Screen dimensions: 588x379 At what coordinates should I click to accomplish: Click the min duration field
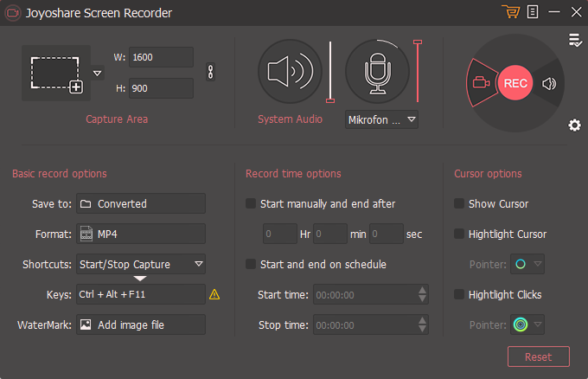pyautogui.click(x=330, y=234)
